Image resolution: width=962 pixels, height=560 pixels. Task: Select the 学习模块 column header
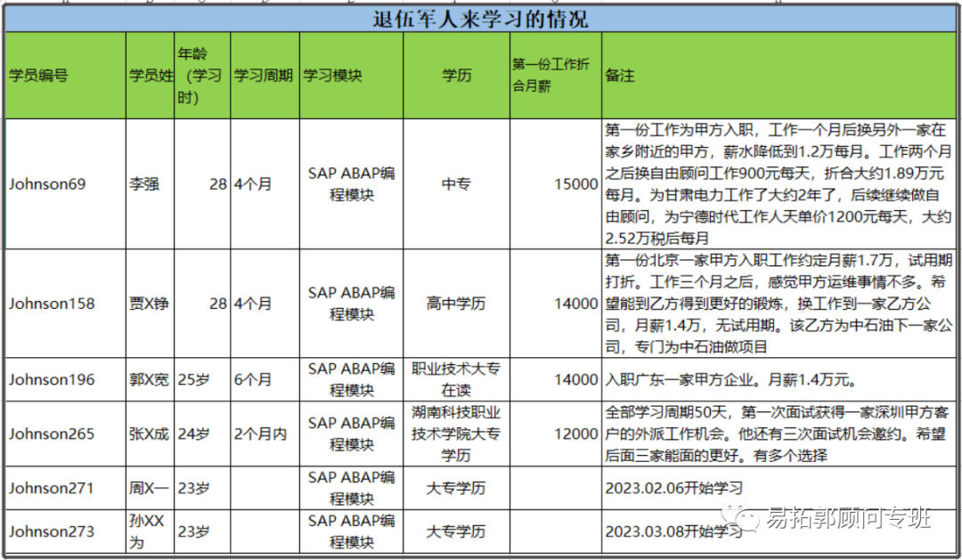click(351, 76)
